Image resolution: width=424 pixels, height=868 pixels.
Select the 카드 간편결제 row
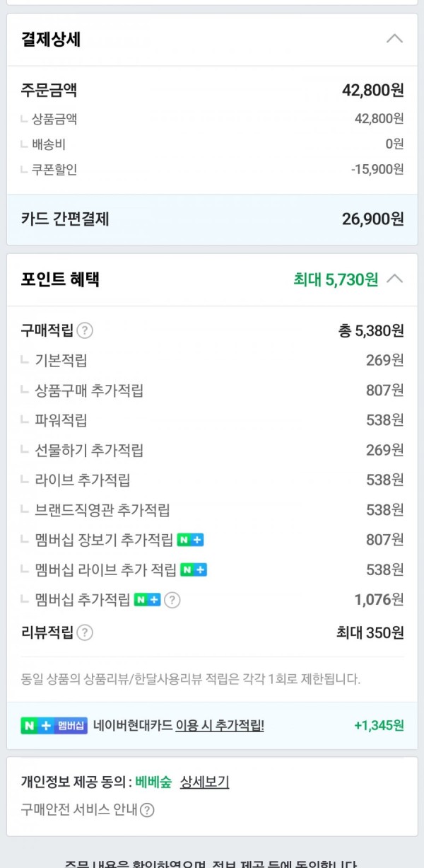212,219
